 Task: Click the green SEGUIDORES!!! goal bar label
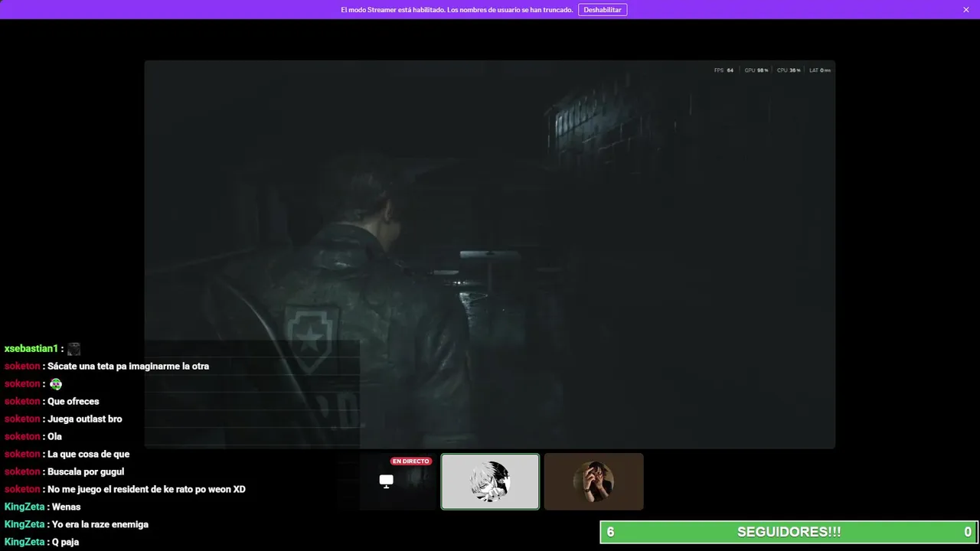click(x=789, y=532)
